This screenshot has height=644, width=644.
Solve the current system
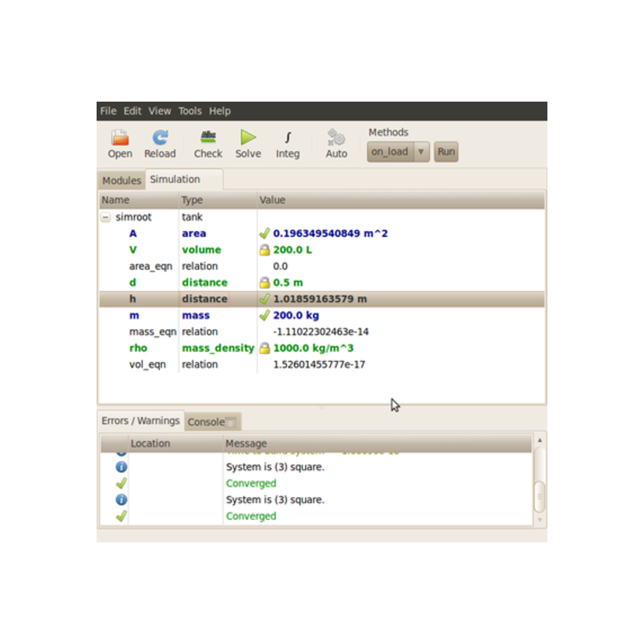(248, 142)
